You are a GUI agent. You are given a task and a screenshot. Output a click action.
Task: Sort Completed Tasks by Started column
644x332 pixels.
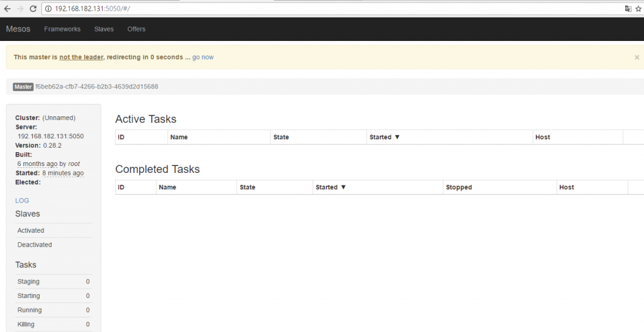(x=378, y=187)
